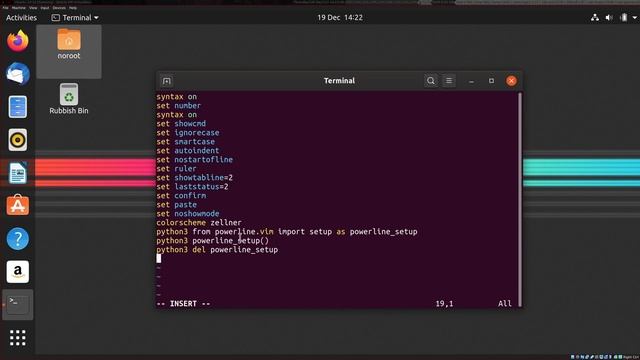Click the line 'set noshowmode'

[188, 213]
